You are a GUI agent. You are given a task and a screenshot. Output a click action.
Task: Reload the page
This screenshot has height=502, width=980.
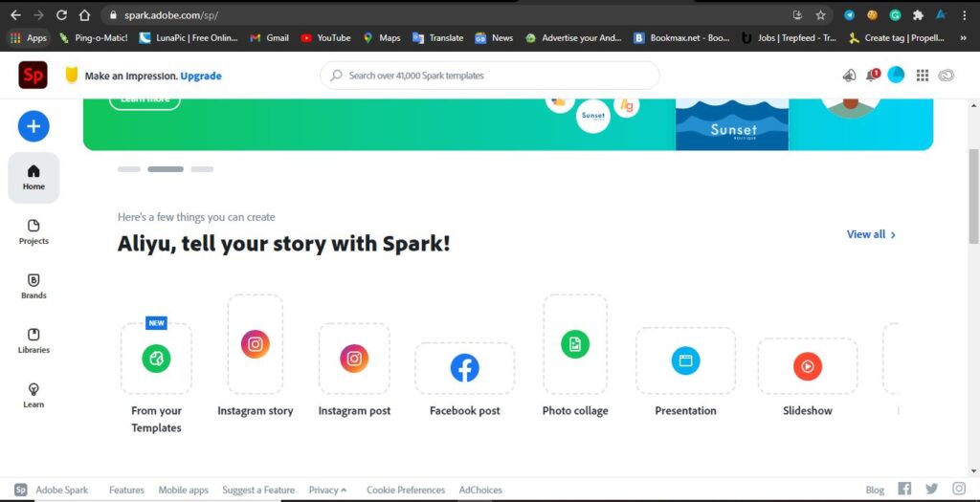(61, 15)
